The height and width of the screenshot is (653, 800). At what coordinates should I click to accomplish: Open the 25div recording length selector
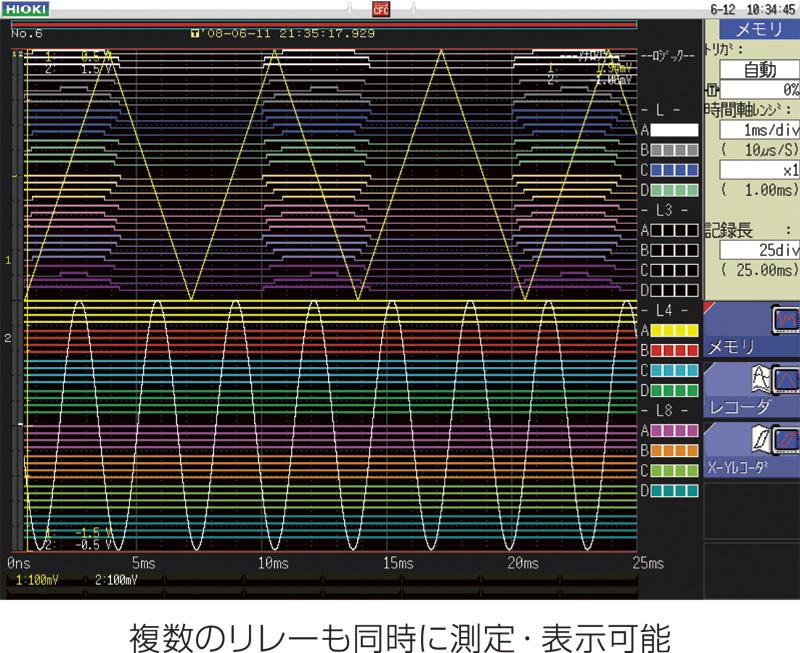759,250
